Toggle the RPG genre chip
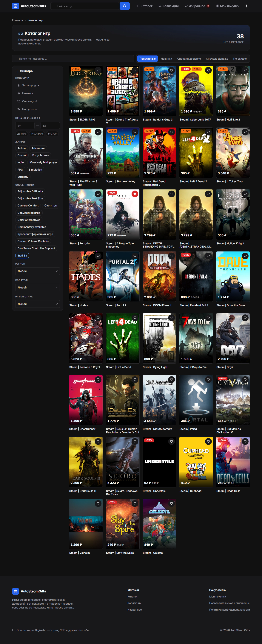 pos(20,169)
